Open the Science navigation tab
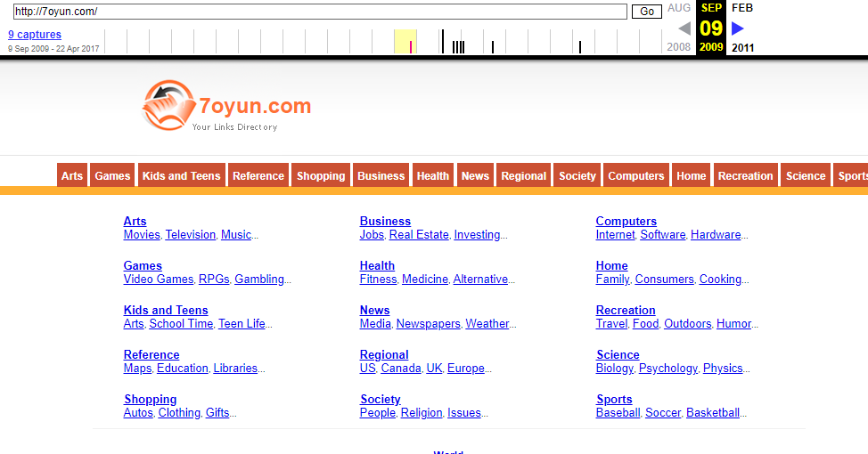The height and width of the screenshot is (454, 868). click(x=806, y=176)
